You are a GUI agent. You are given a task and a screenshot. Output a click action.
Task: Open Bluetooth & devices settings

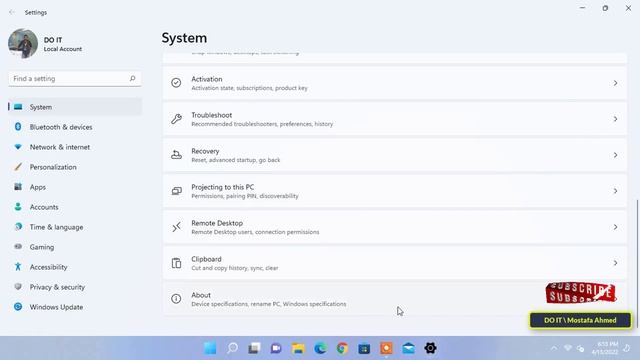(75, 127)
